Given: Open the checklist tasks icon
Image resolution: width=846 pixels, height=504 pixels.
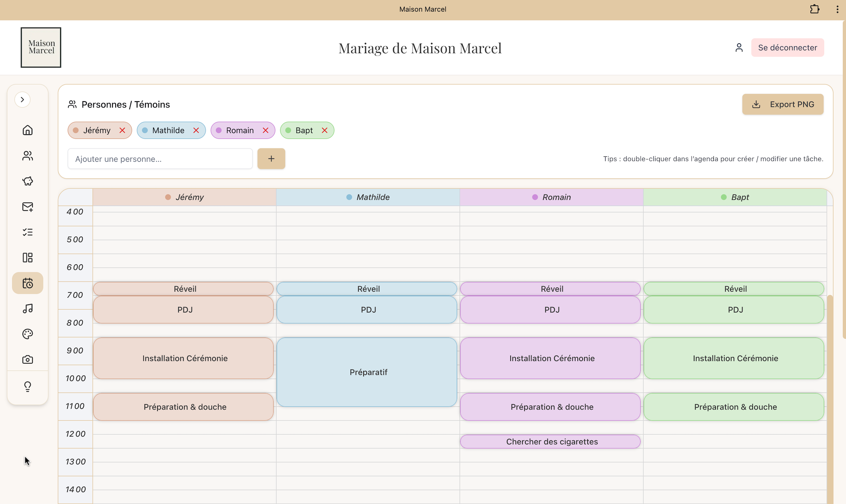Looking at the screenshot, I should 27,232.
